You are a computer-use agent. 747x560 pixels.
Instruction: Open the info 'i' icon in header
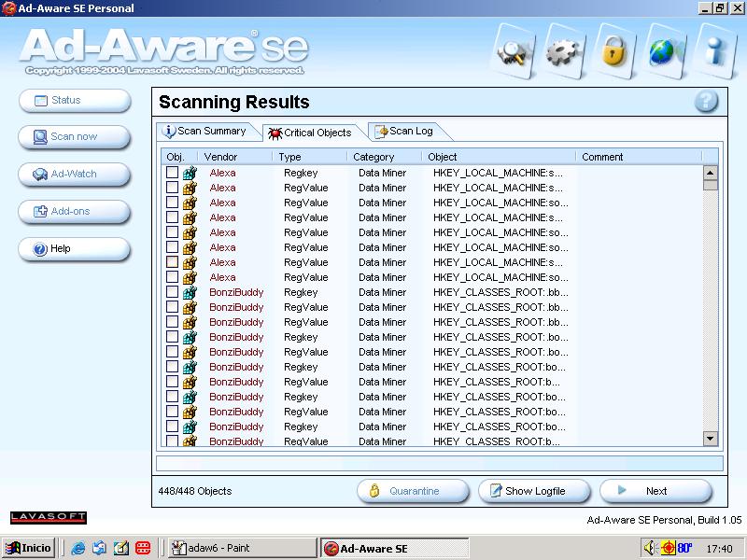coord(715,52)
